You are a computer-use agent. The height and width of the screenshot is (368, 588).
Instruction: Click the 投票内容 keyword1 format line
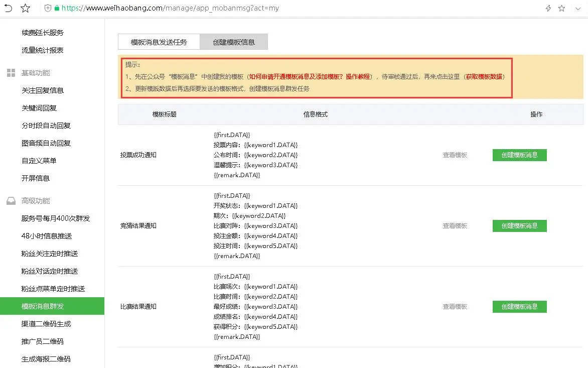[x=256, y=145]
